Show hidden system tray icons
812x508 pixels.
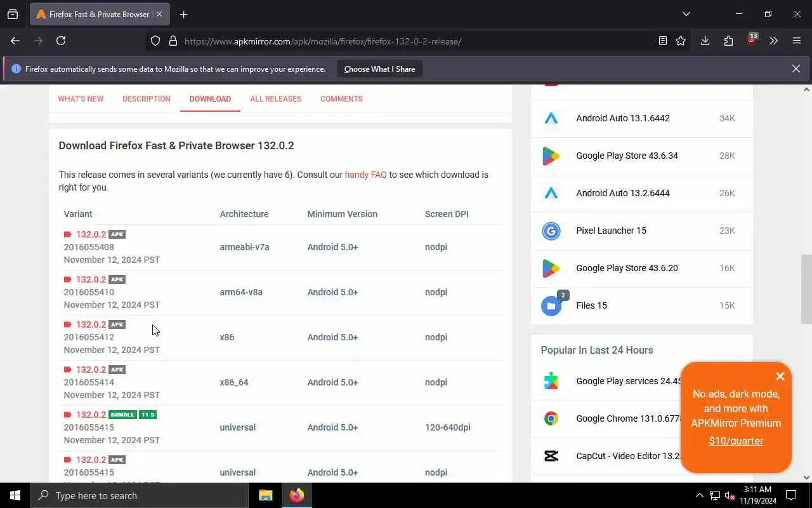(699, 495)
